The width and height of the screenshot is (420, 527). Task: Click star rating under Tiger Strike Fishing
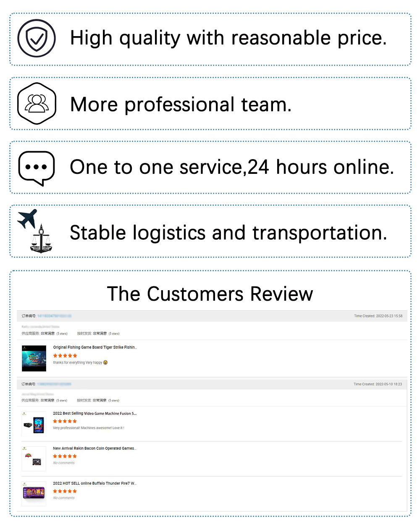click(x=65, y=355)
